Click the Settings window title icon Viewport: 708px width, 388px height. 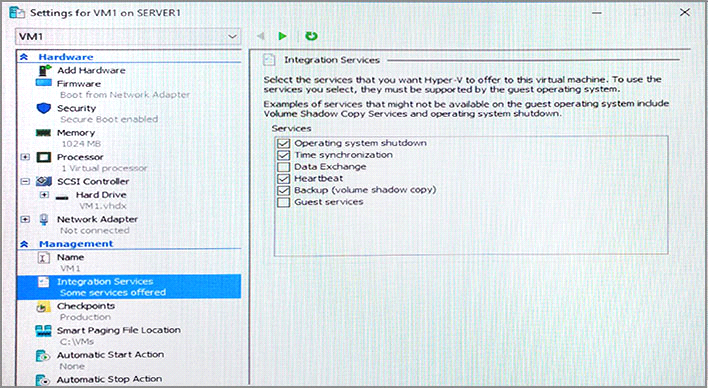coord(17,12)
